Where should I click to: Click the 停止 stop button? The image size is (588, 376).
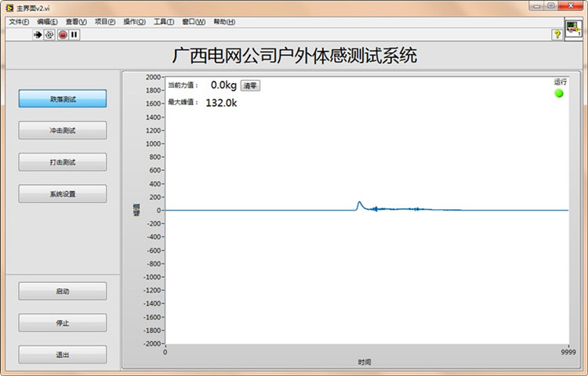pos(63,323)
